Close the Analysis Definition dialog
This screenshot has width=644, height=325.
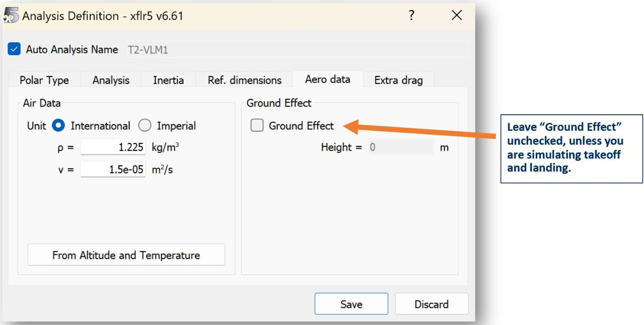456,16
